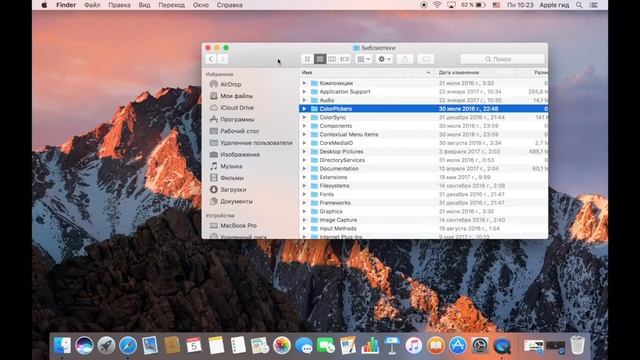Expand the ColorSync folder
Image resolution: width=640 pixels, height=360 pixels.
pos(304,118)
